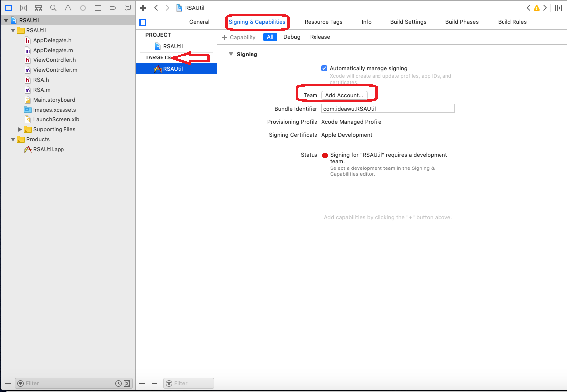The width and height of the screenshot is (567, 392).
Task: Select the Debug navigator icon
Action: pyautogui.click(x=98, y=7)
